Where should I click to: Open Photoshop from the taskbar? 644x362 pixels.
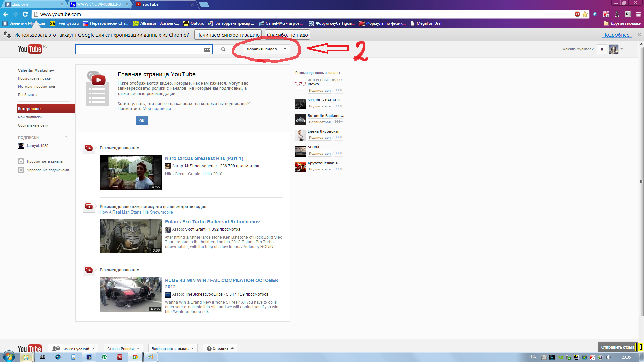(x=89, y=357)
